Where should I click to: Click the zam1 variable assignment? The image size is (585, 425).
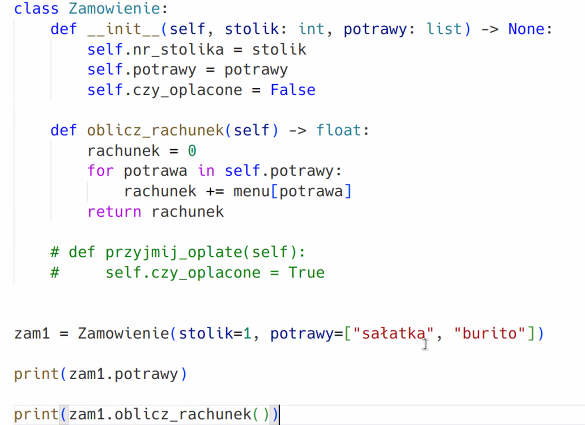click(32, 333)
